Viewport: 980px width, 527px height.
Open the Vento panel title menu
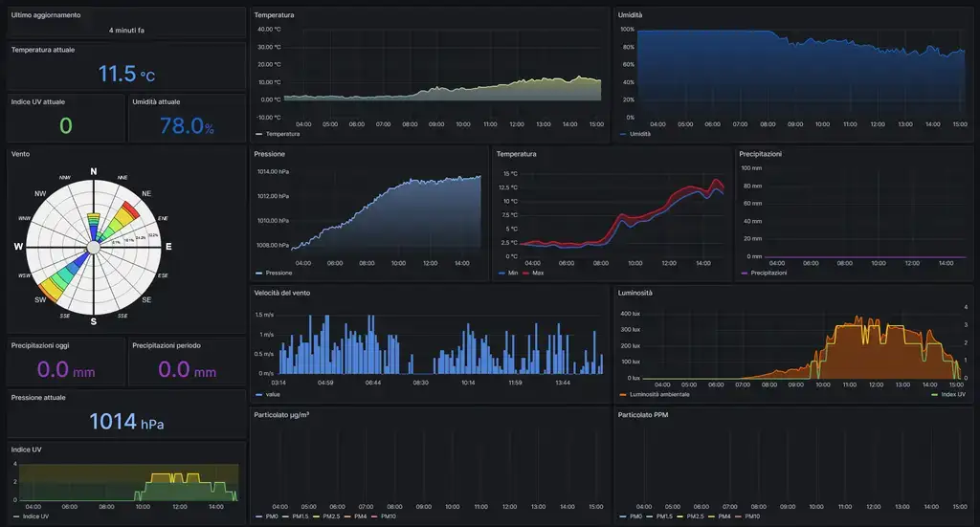[x=21, y=153]
